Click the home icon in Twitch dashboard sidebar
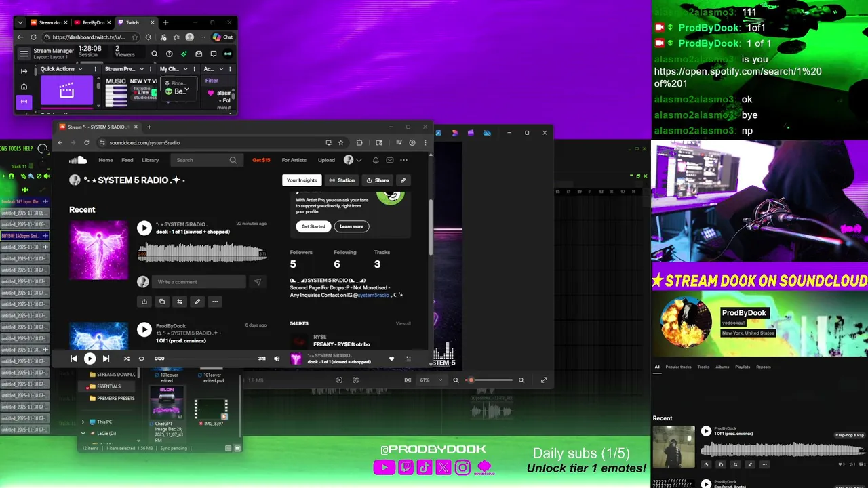The image size is (868, 488). pyautogui.click(x=24, y=87)
